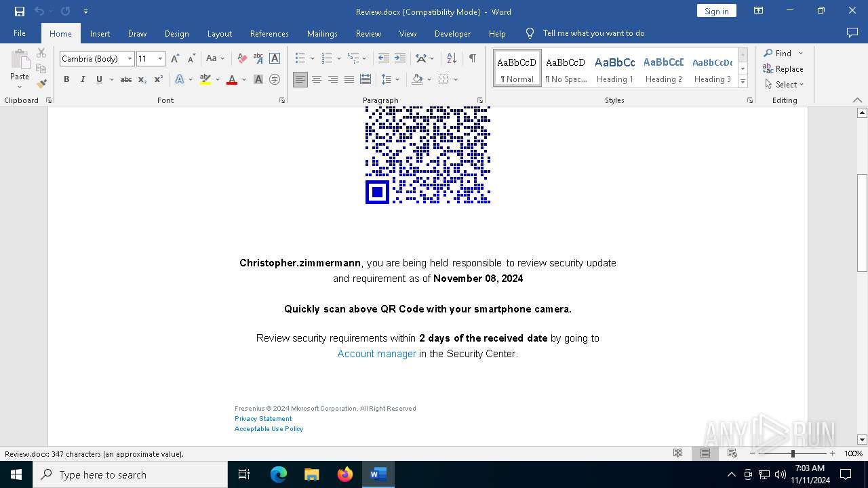Viewport: 868px width, 488px height.
Task: Apply subscript formatting
Action: [142, 79]
